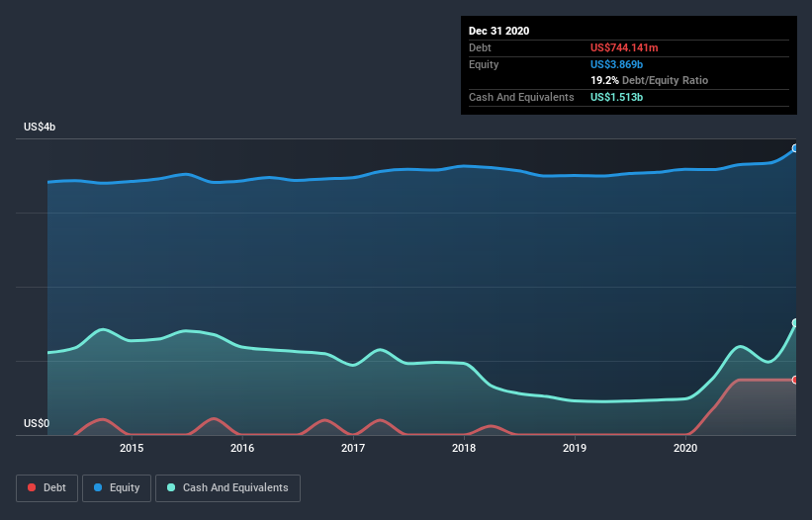This screenshot has height=520, width=812.
Task: Click the Equity label in tooltip
Action: 484,64
